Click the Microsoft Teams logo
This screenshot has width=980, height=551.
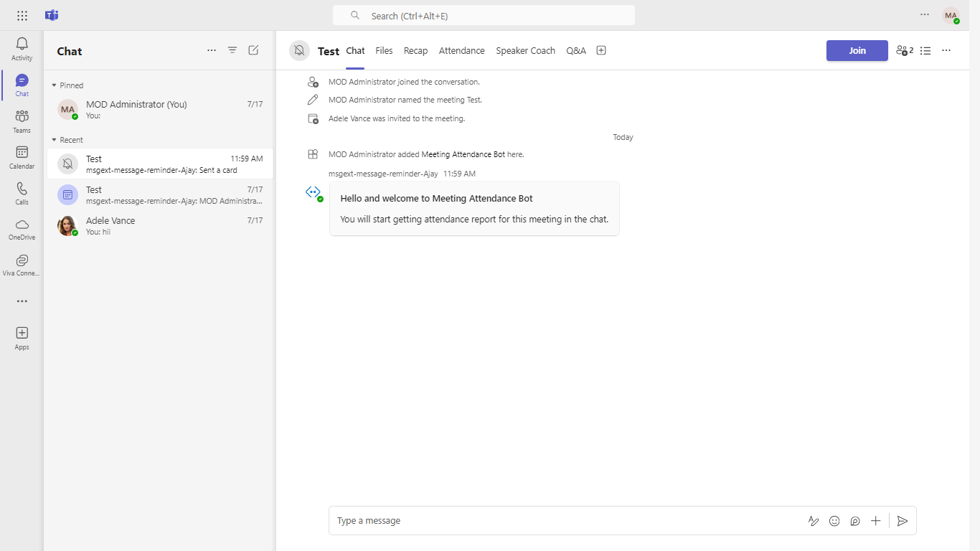click(52, 15)
